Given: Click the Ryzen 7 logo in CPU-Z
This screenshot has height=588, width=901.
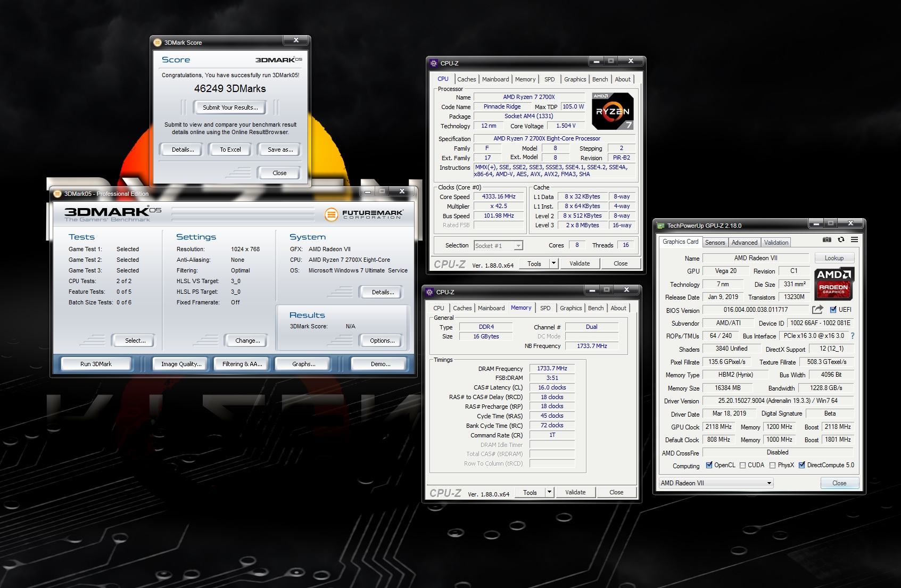Looking at the screenshot, I should (x=613, y=111).
